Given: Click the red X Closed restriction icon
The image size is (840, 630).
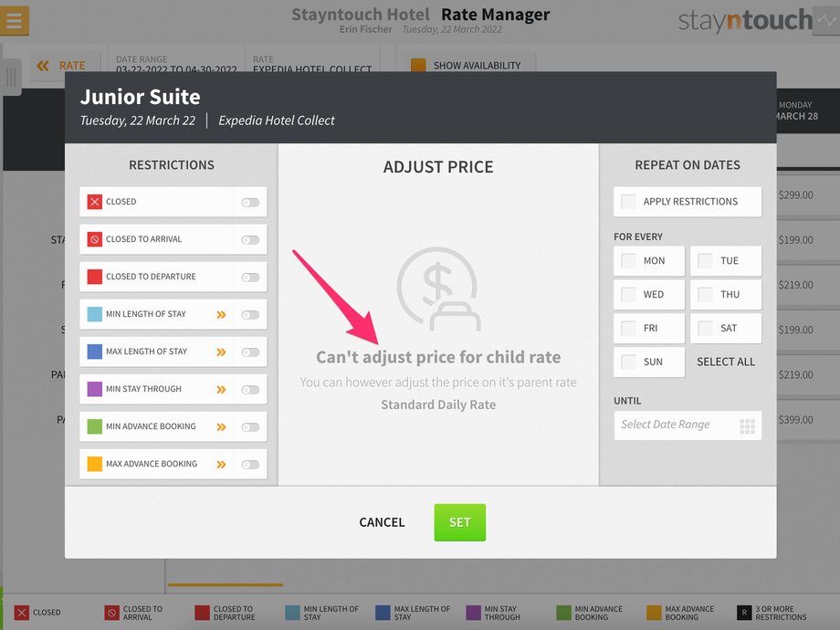Looking at the screenshot, I should [x=95, y=202].
